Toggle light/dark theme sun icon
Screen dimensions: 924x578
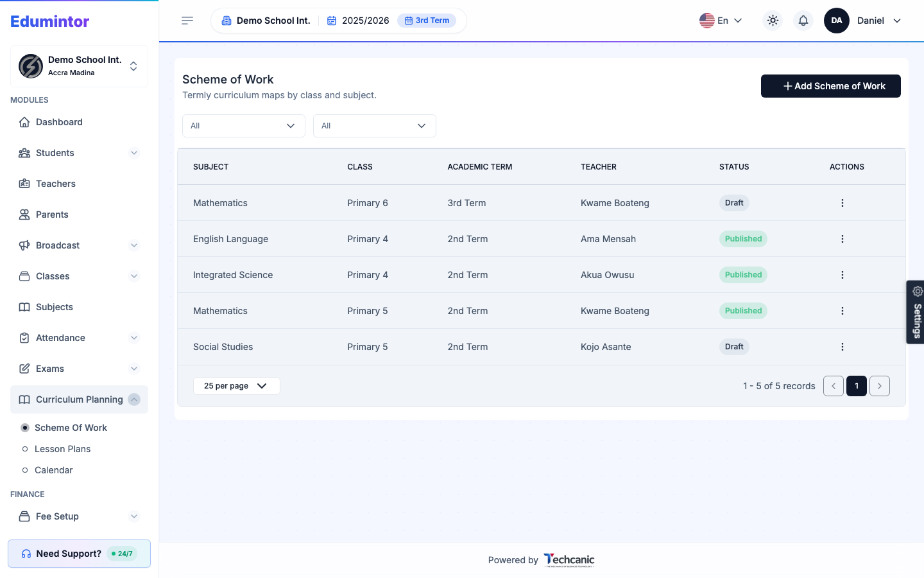(x=773, y=21)
